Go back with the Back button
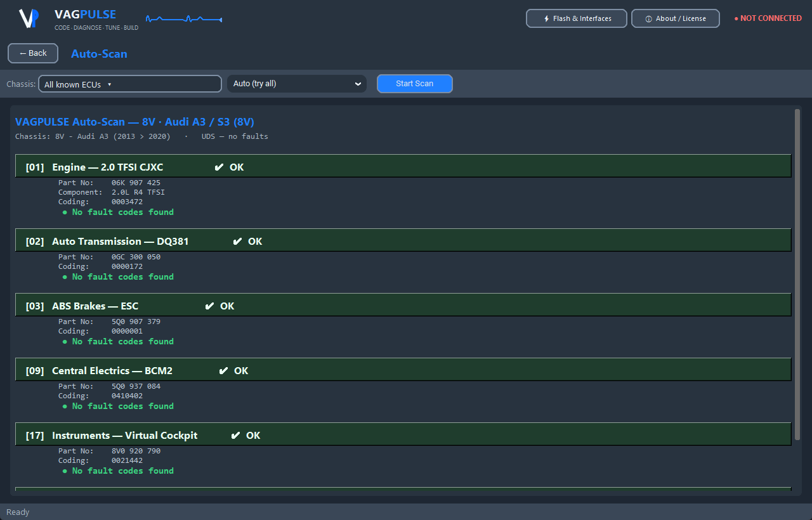Screen dimensions: 812x520 click(33, 53)
